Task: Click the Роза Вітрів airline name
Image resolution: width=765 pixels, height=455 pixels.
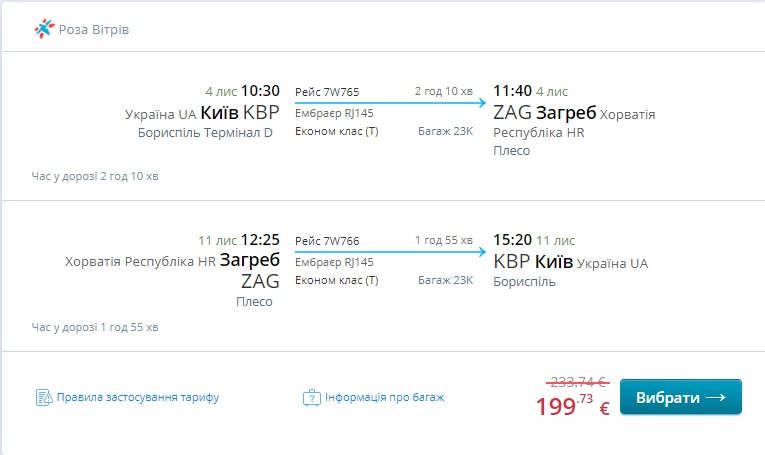Action: coord(94,29)
